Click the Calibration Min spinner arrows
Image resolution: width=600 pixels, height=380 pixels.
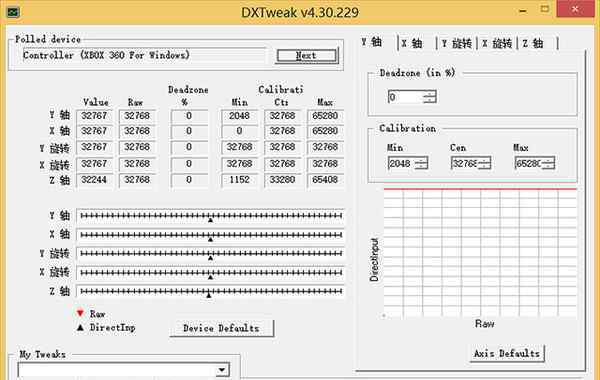click(421, 163)
